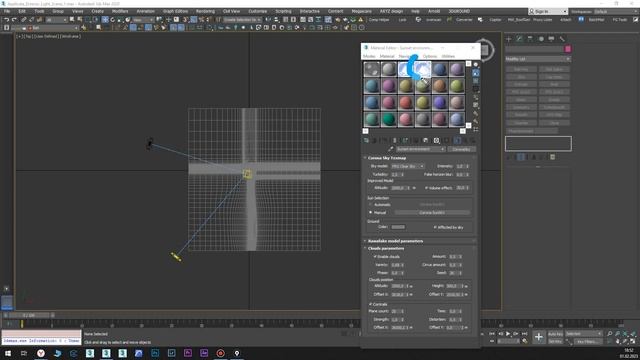Open Rendering menu

[205, 11]
